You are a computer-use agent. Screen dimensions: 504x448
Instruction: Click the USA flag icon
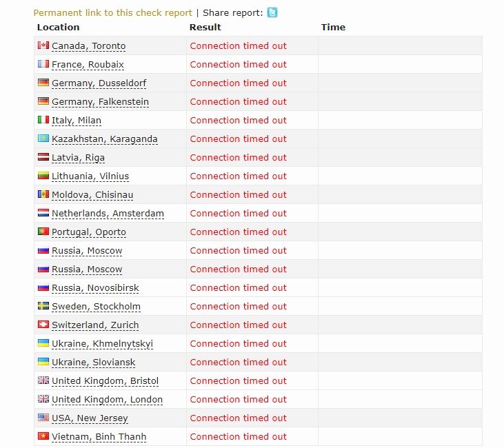43,418
